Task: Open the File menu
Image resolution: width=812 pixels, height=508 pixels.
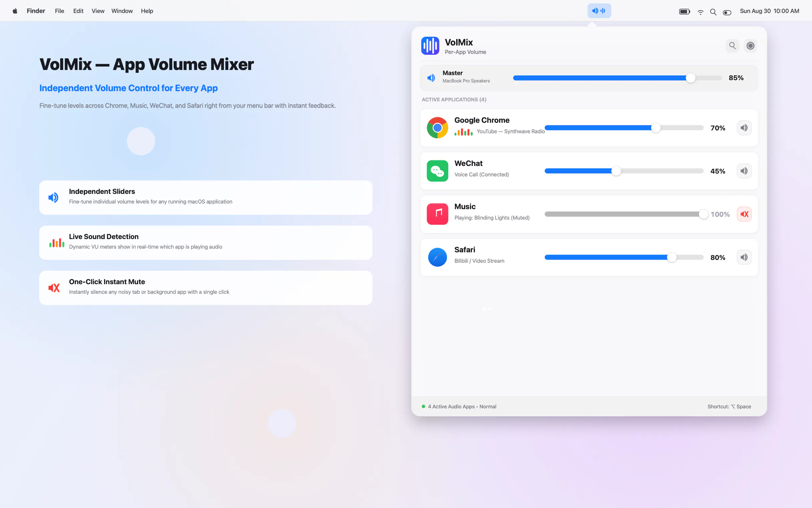Action: pos(59,11)
